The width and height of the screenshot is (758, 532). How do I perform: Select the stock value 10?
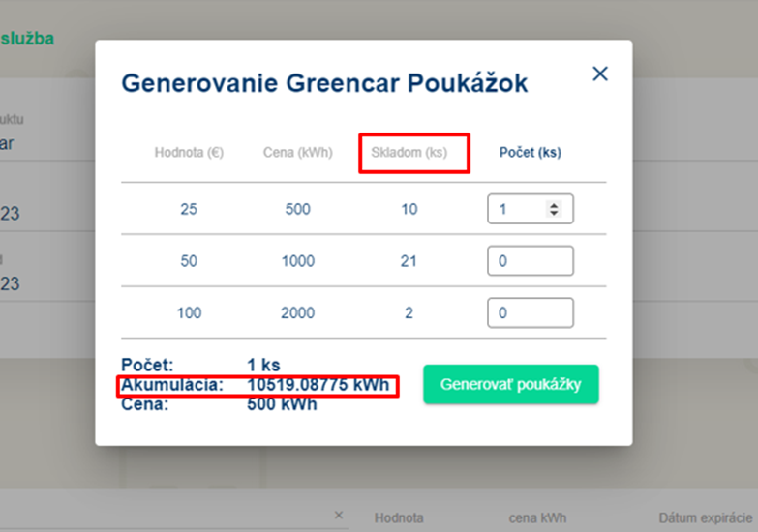click(x=409, y=209)
